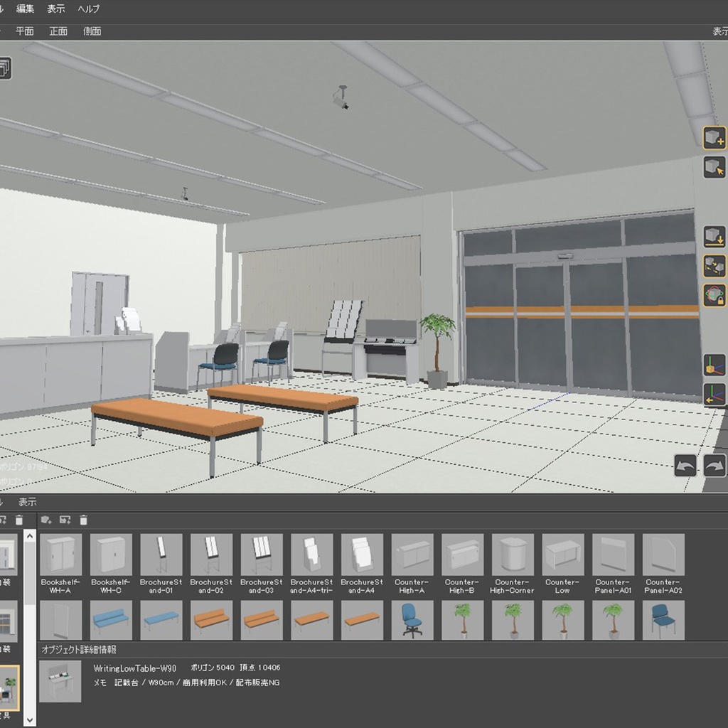Activate the object selection cursor tool
Viewport: 728px width, 728px height.
714,165
